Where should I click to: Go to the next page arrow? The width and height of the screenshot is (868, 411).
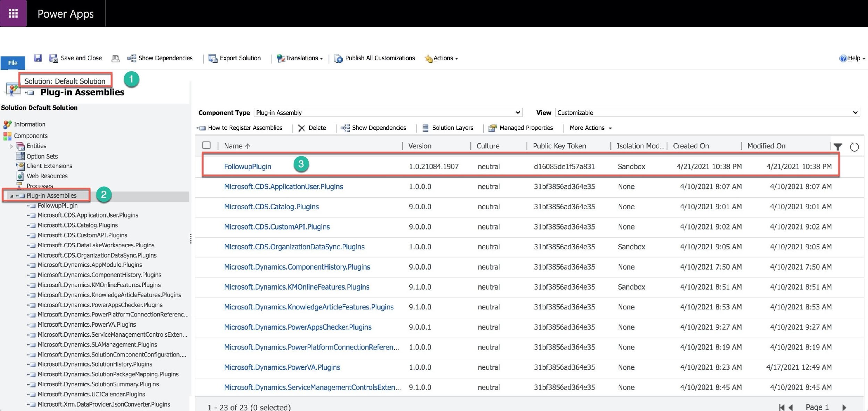pyautogui.click(x=844, y=407)
